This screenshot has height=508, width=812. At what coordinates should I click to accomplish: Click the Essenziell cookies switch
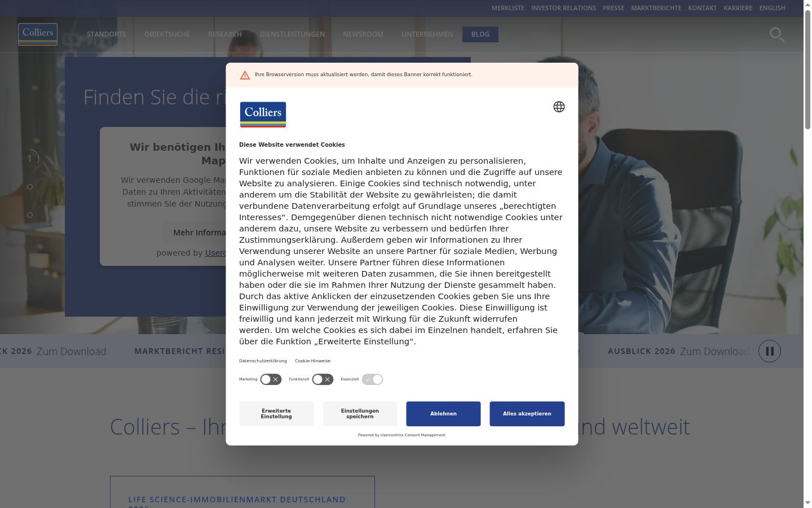(x=372, y=379)
